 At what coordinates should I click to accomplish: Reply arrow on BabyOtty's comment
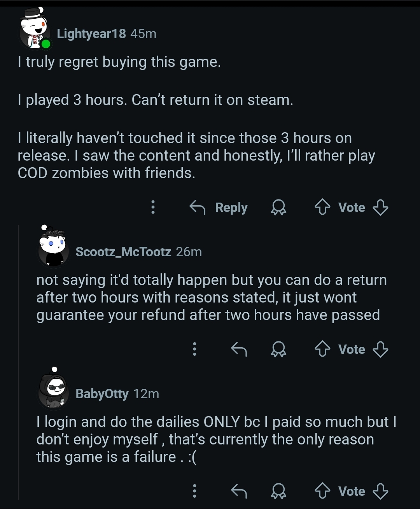239,491
